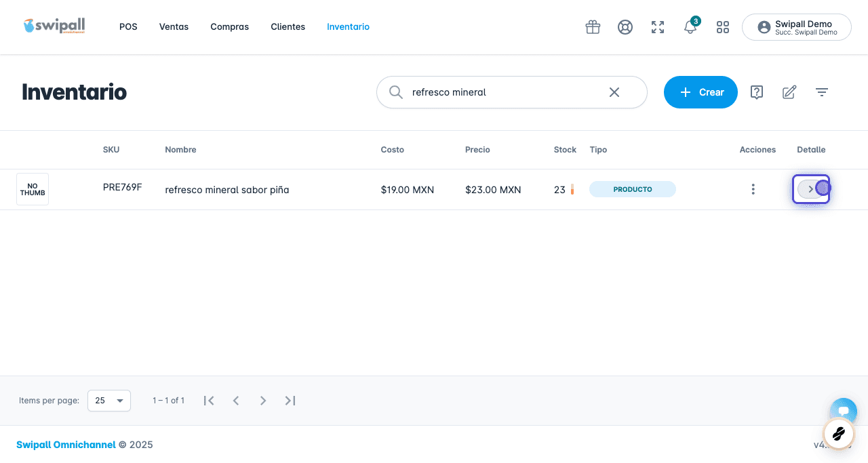Image resolution: width=868 pixels, height=463 pixels.
Task: Click the 1 – 1 of 1 range label
Action: pyautogui.click(x=169, y=401)
